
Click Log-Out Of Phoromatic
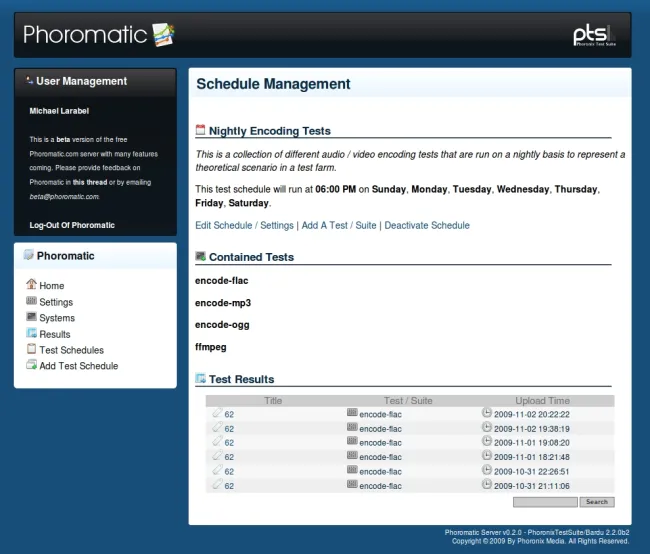pos(72,225)
